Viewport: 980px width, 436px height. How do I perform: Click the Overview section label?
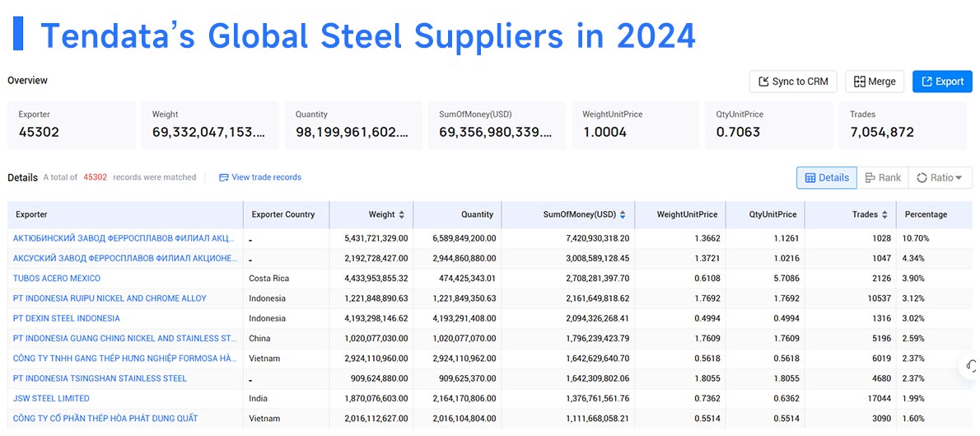pos(27,80)
